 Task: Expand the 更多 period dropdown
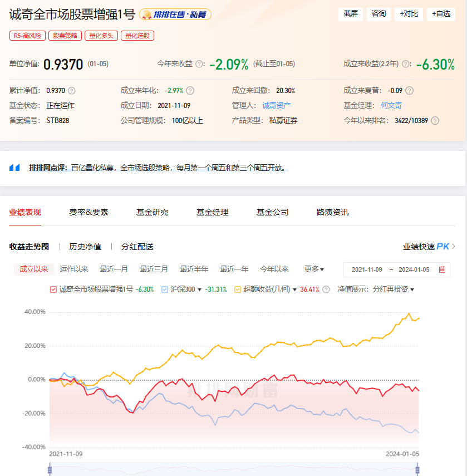pos(314,269)
